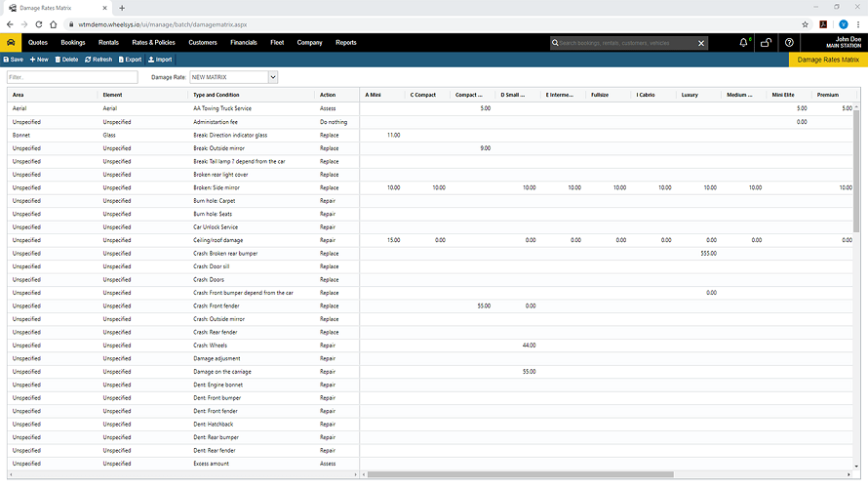The height and width of the screenshot is (488, 868).
Task: Click the rates horizontal scrollbar thumb
Action: tap(521, 474)
